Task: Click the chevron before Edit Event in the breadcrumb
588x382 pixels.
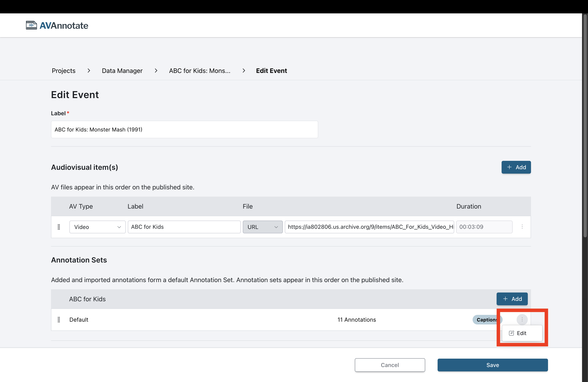Action: click(244, 71)
